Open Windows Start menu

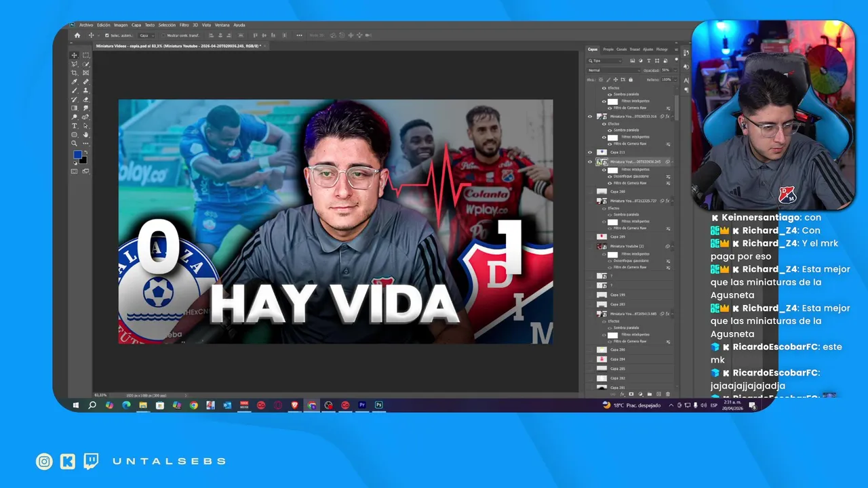click(x=76, y=405)
